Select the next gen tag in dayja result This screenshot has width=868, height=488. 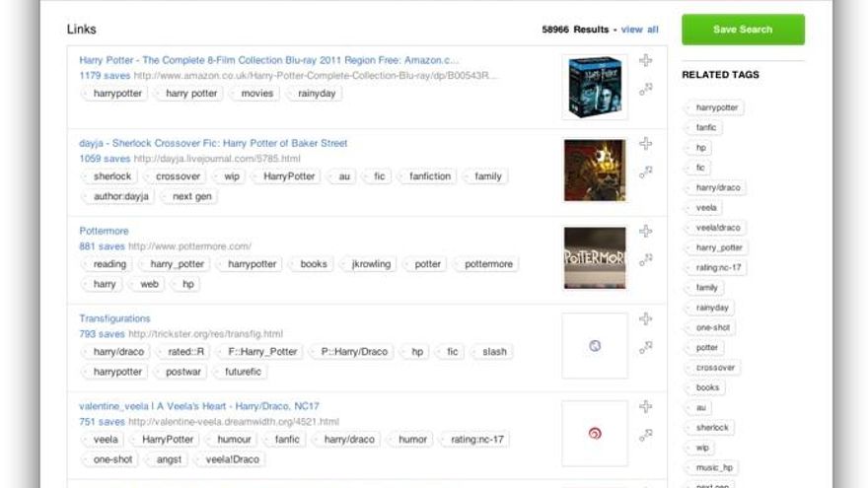point(189,196)
